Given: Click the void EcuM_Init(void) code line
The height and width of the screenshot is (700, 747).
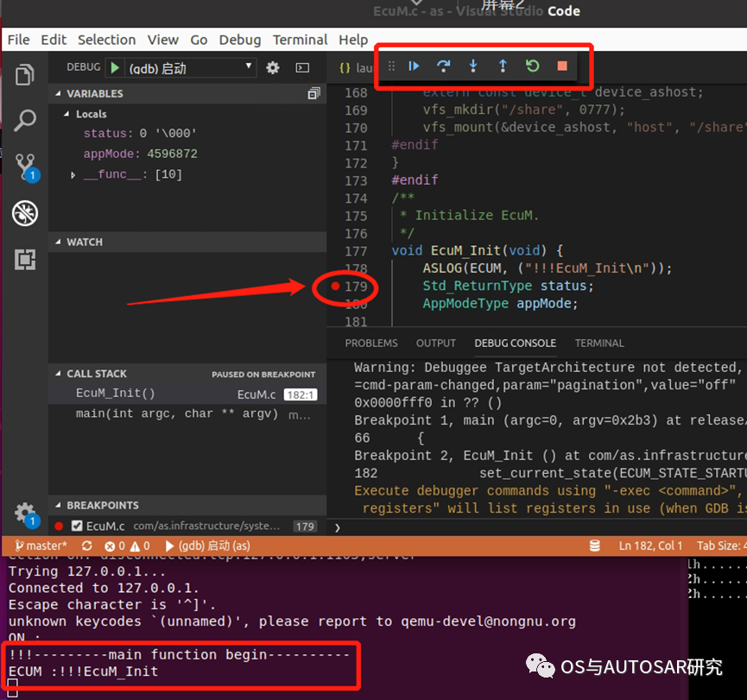Looking at the screenshot, I should coord(477,250).
